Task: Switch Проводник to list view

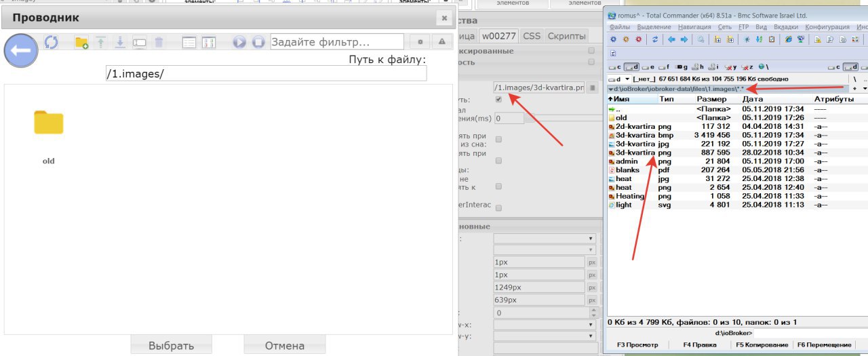Action: tap(189, 42)
